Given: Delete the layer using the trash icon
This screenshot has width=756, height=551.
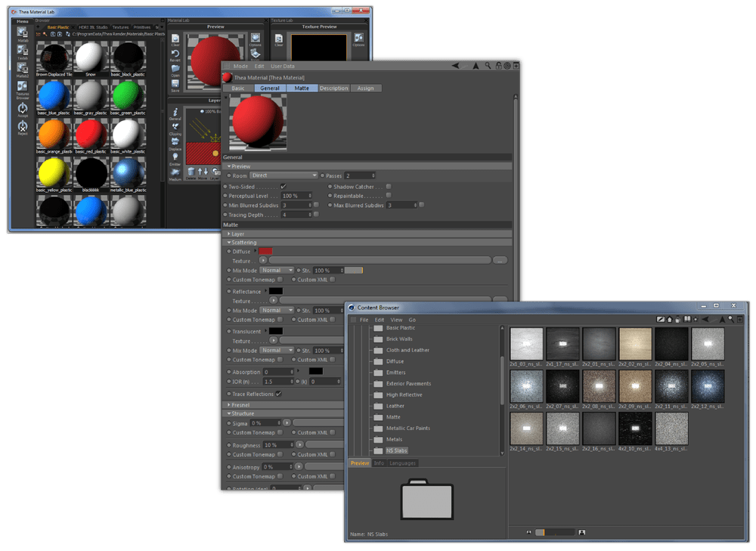Looking at the screenshot, I should tap(191, 172).
